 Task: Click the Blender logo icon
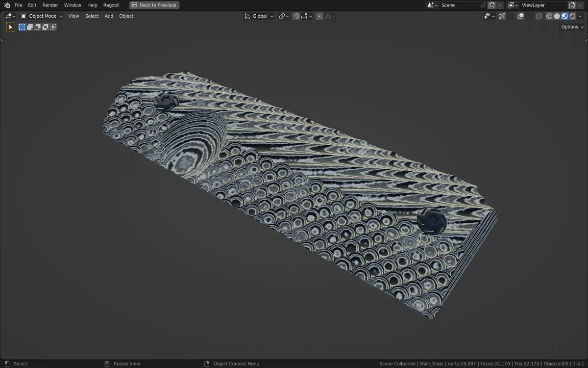click(7, 5)
